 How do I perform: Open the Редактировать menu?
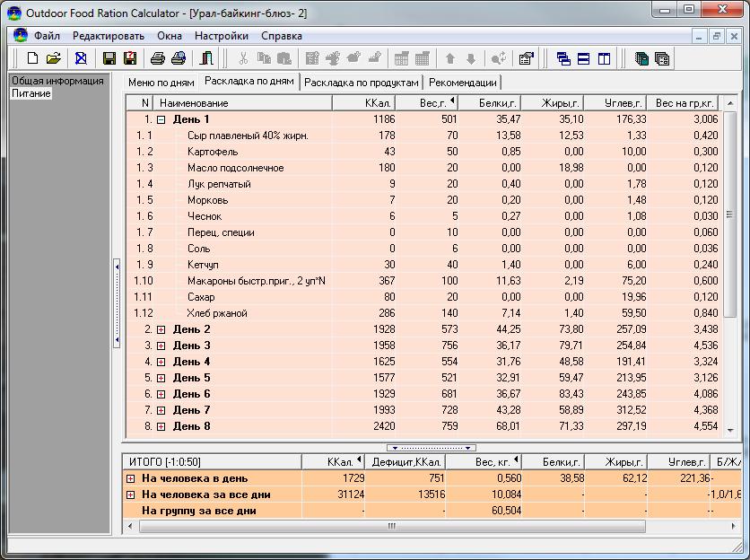(108, 36)
